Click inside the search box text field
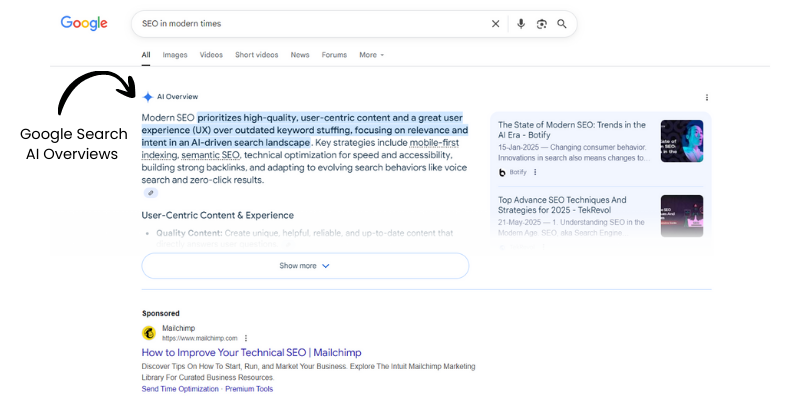The image size is (800, 400). click(300, 24)
